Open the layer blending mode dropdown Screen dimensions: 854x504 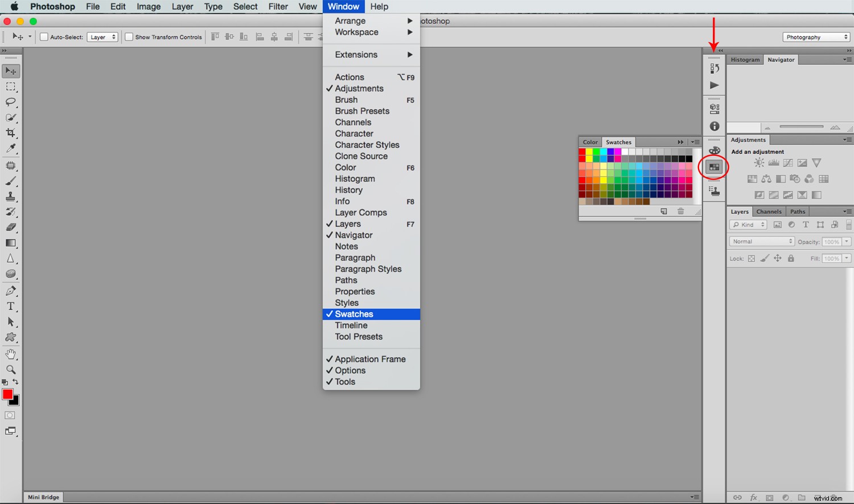(761, 241)
